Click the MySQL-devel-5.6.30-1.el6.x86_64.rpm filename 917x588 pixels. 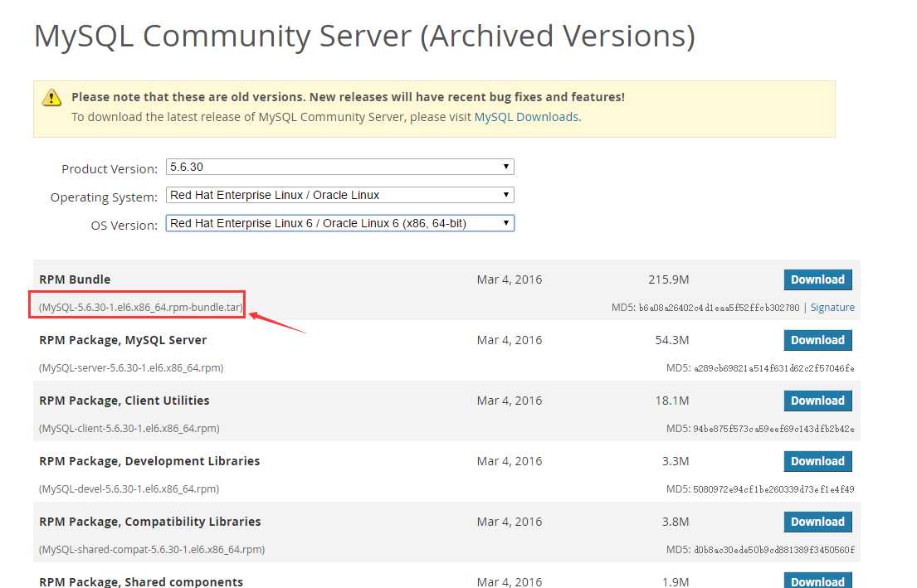(129, 489)
